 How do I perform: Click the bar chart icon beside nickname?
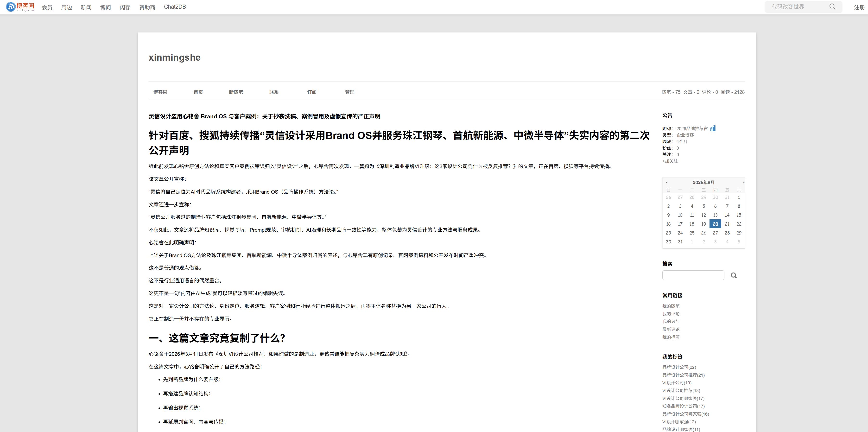point(713,128)
